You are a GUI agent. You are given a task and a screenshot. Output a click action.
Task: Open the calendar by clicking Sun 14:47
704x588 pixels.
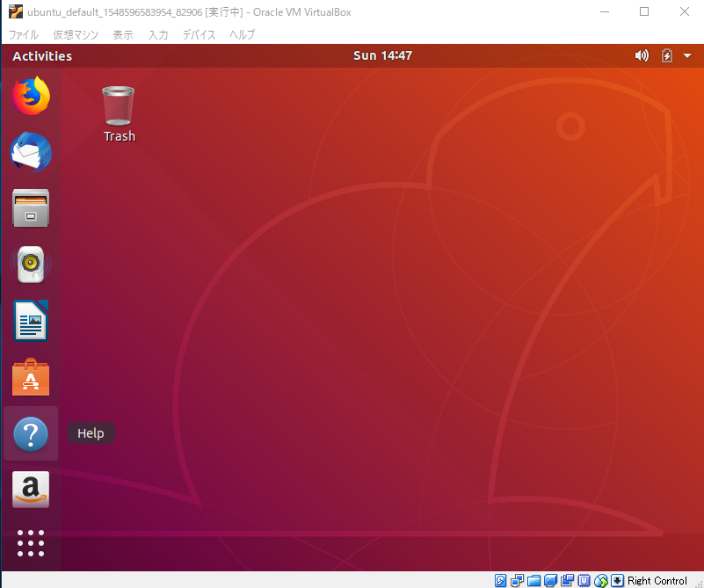tap(382, 54)
